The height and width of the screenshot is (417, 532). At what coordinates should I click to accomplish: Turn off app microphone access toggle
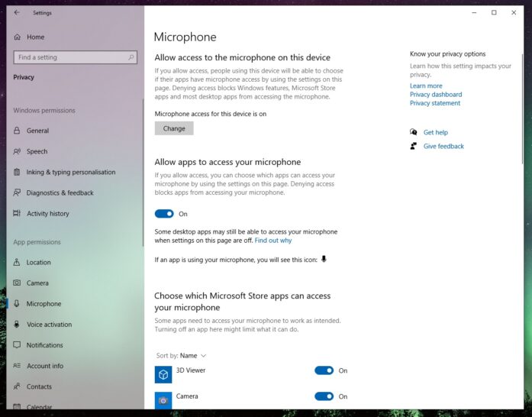(164, 214)
